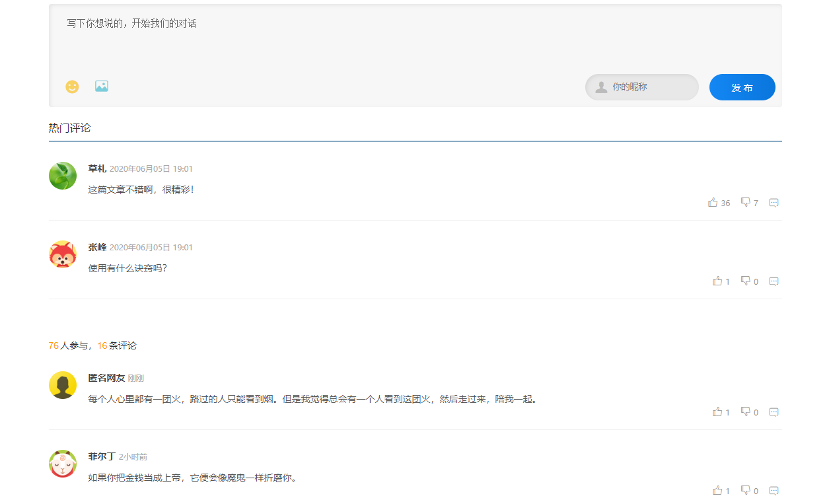Reply to 菲尔丁's comment bubble icon
The image size is (829, 504).
tap(774, 491)
